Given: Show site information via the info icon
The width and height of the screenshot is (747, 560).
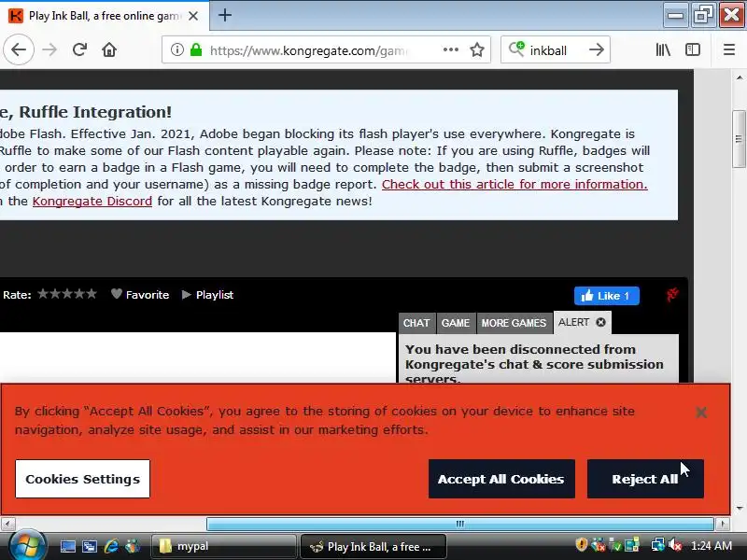Looking at the screenshot, I should coord(177,49).
